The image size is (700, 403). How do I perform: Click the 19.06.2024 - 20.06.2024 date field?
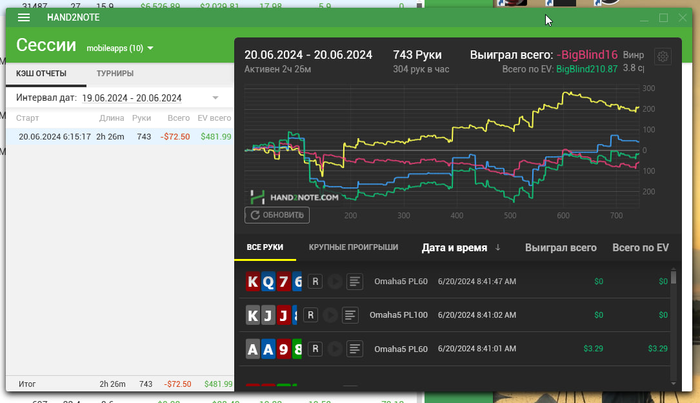point(132,98)
